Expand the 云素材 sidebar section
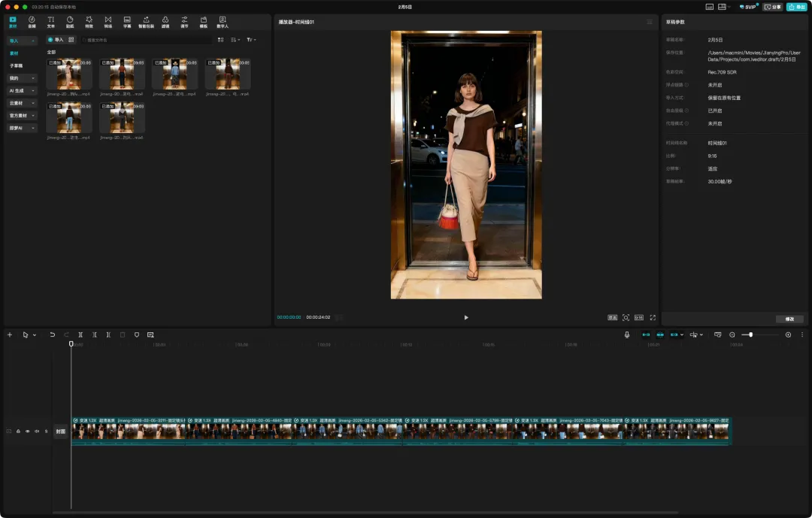This screenshot has height=518, width=812. (22, 103)
